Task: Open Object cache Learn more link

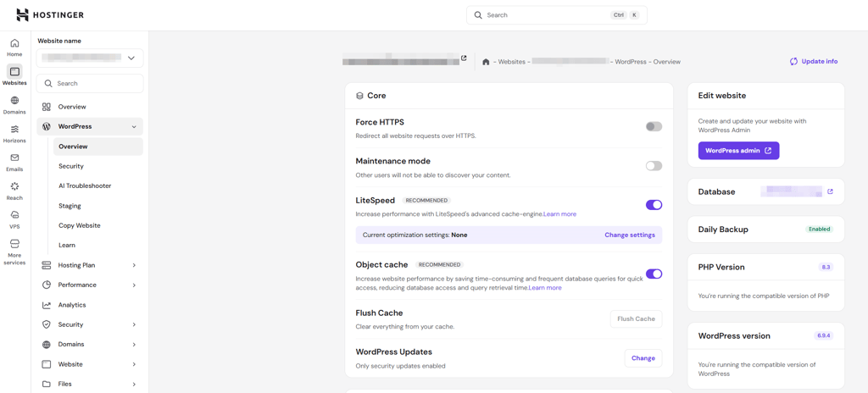Action: tap(545, 288)
